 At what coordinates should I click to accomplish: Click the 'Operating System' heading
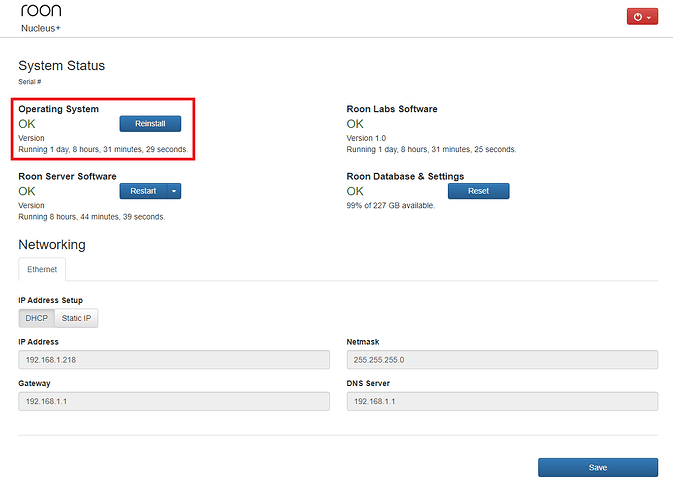pyautogui.click(x=58, y=109)
